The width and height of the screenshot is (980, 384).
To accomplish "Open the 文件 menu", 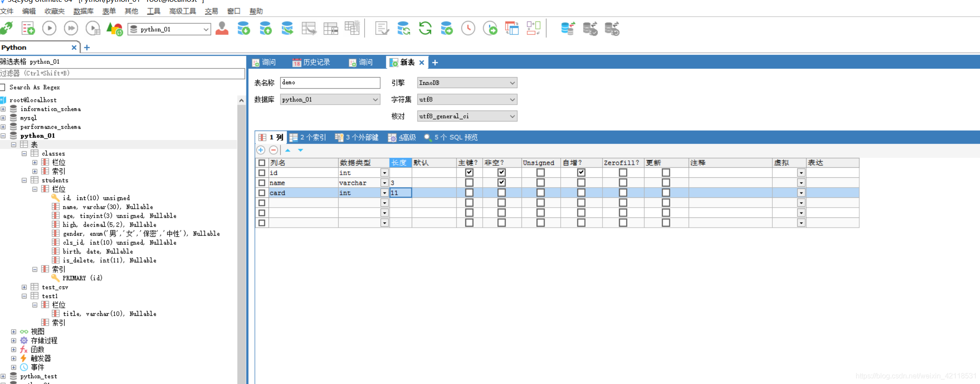I will point(7,11).
